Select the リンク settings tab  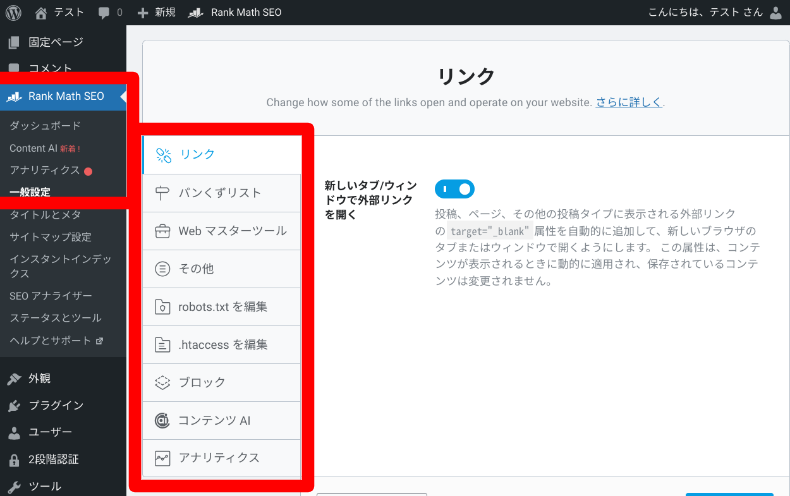pyautogui.click(x=222, y=154)
